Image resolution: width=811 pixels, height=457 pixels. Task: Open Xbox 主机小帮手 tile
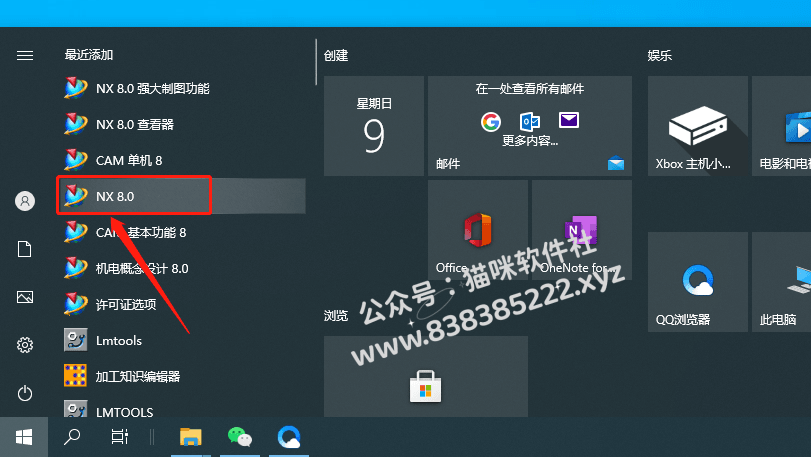(x=698, y=126)
